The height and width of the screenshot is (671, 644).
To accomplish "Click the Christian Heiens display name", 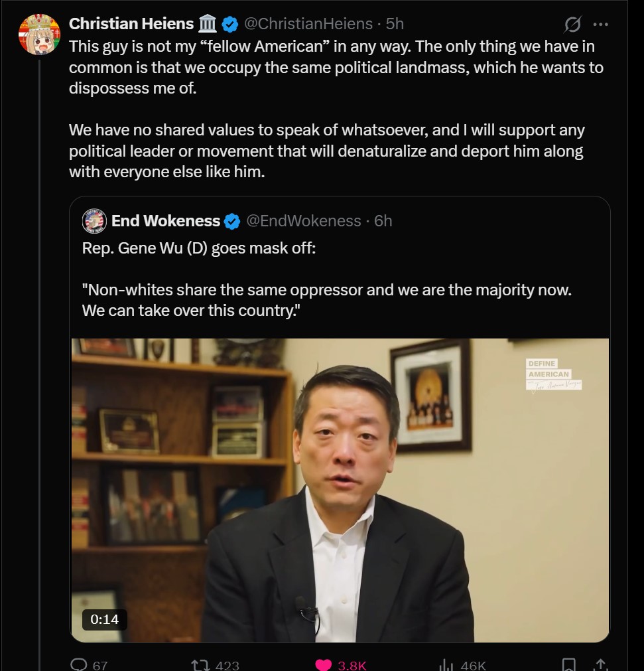I will pos(131,24).
